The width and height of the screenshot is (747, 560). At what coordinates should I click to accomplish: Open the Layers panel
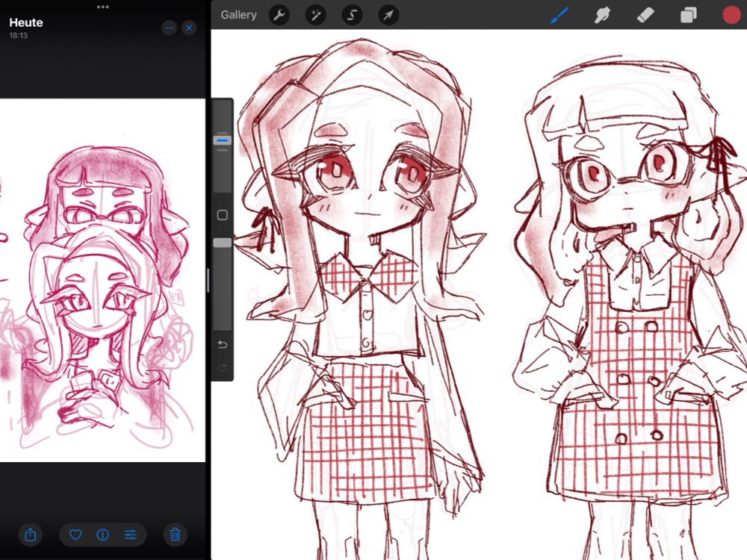[687, 14]
